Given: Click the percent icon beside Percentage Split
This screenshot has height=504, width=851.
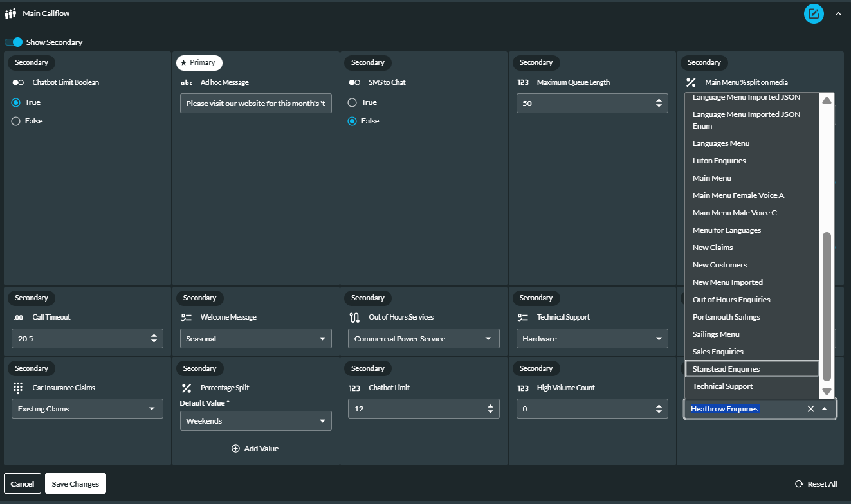Looking at the screenshot, I should pos(187,388).
